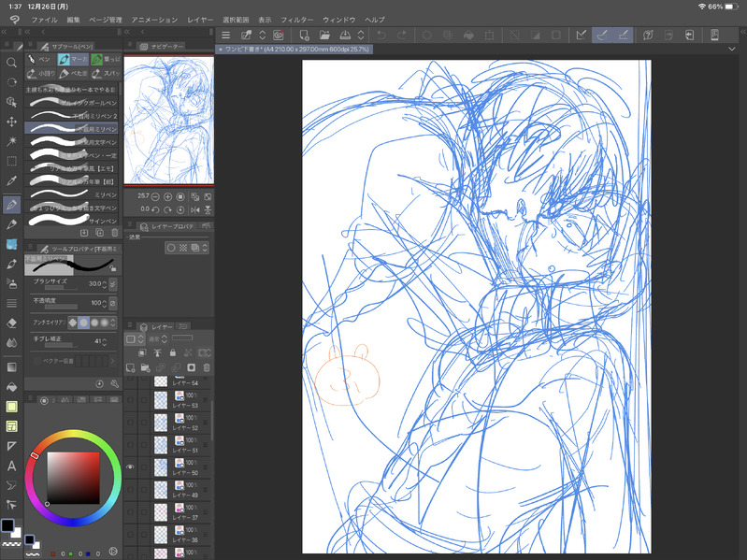Select the ワンピ下書き canvas tab
This screenshot has height=560, width=747.
pos(294,49)
